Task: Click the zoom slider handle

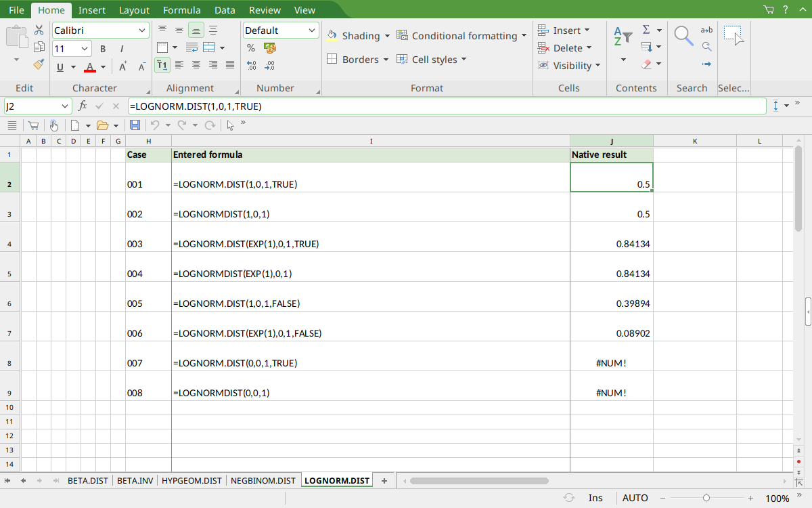Action: [706, 498]
